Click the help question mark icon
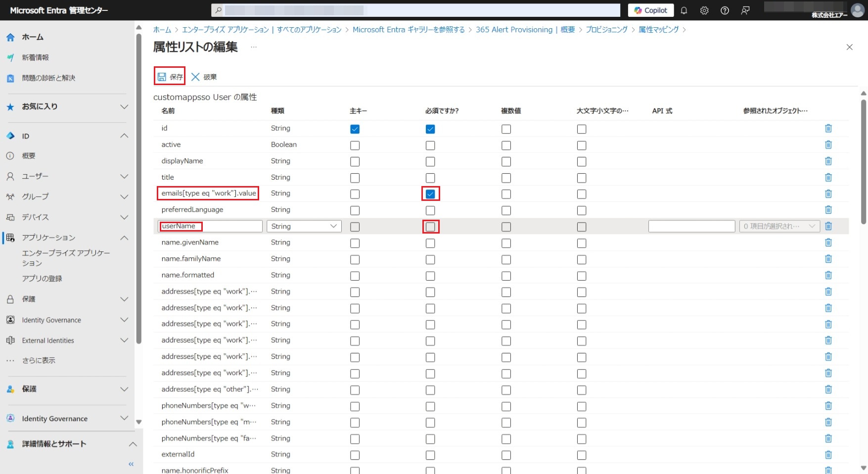868x474 pixels. click(725, 10)
